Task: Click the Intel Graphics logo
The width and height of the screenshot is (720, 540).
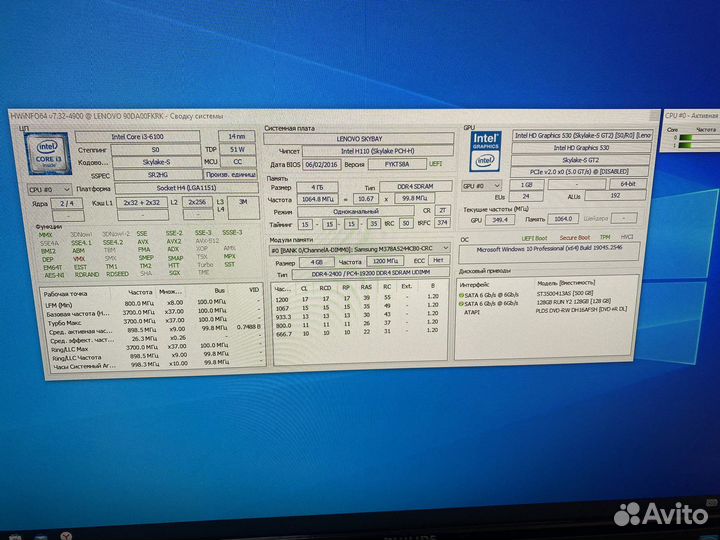Action: [485, 151]
